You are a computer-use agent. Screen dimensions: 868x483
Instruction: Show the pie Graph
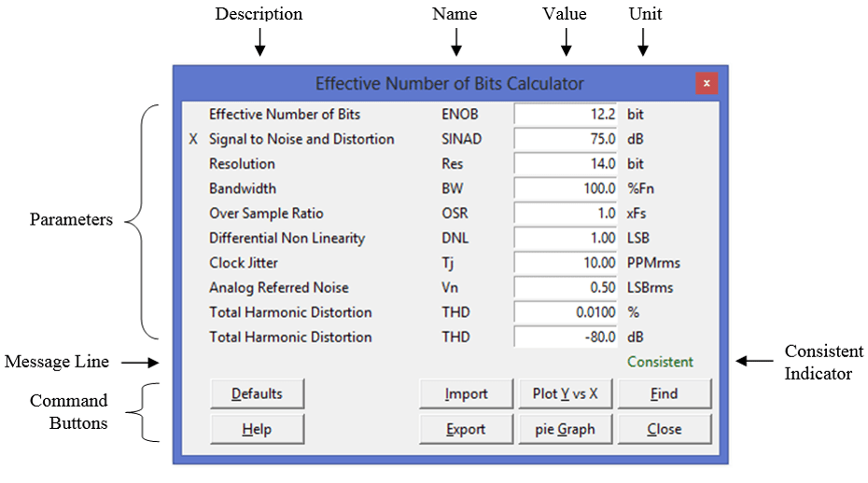pyautogui.click(x=565, y=429)
